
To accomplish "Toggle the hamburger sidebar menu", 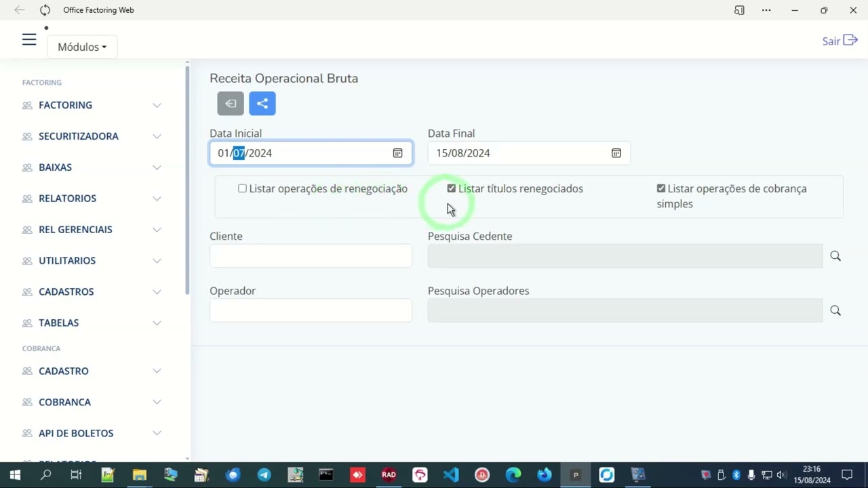I will pos(29,40).
